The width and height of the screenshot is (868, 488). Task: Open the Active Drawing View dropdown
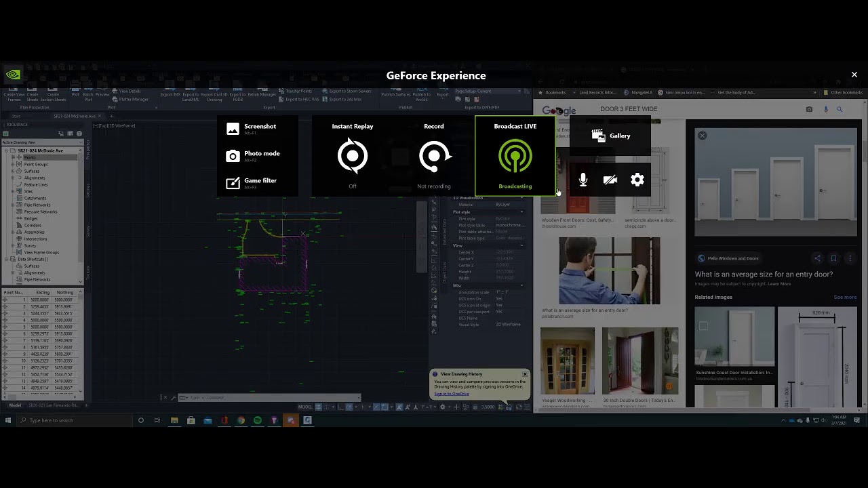tap(41, 142)
